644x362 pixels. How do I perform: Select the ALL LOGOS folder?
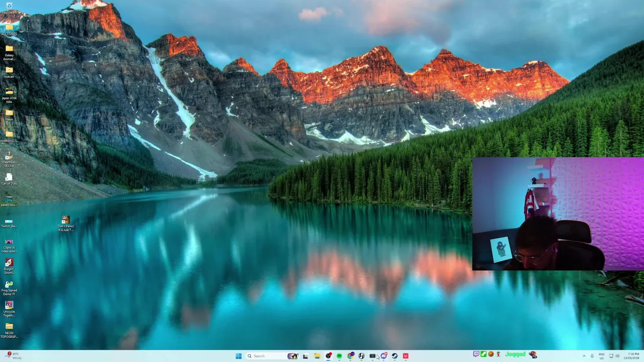pos(9,30)
